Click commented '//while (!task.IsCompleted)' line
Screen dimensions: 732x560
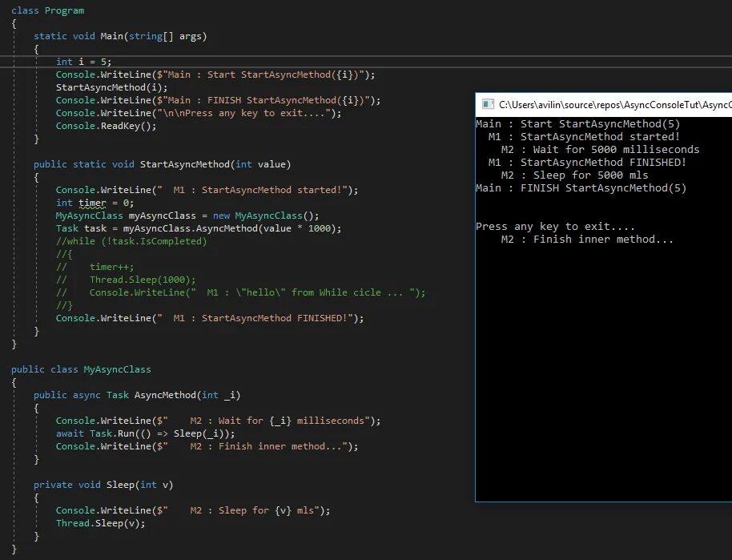131,241
